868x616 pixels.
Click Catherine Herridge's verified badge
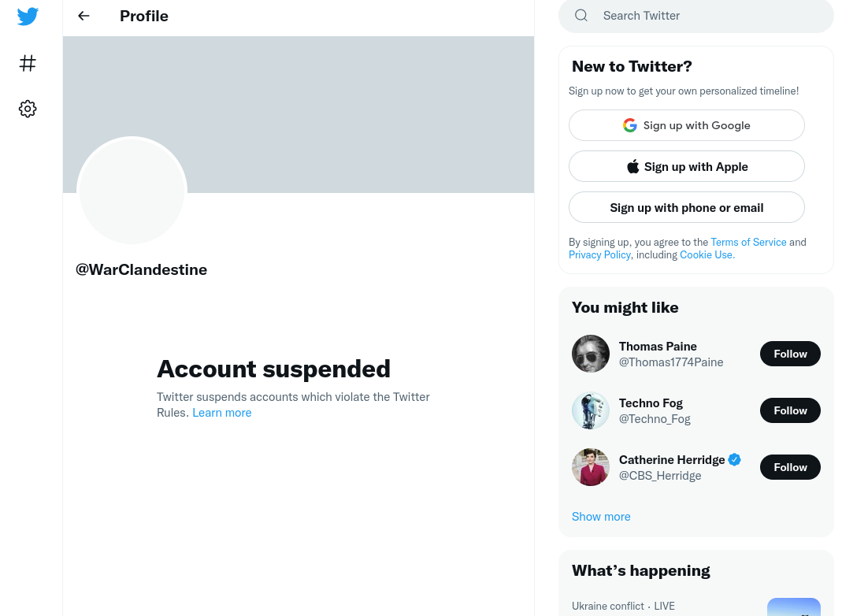(x=735, y=459)
